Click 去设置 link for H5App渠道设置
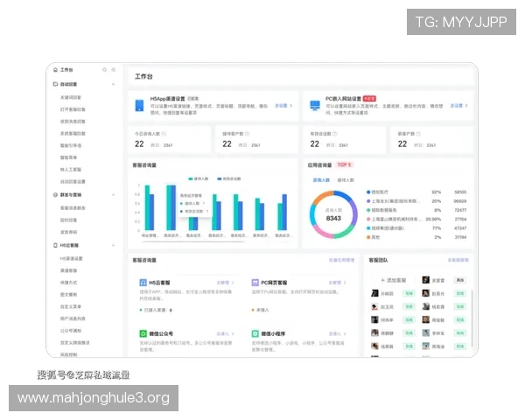 click(281, 105)
